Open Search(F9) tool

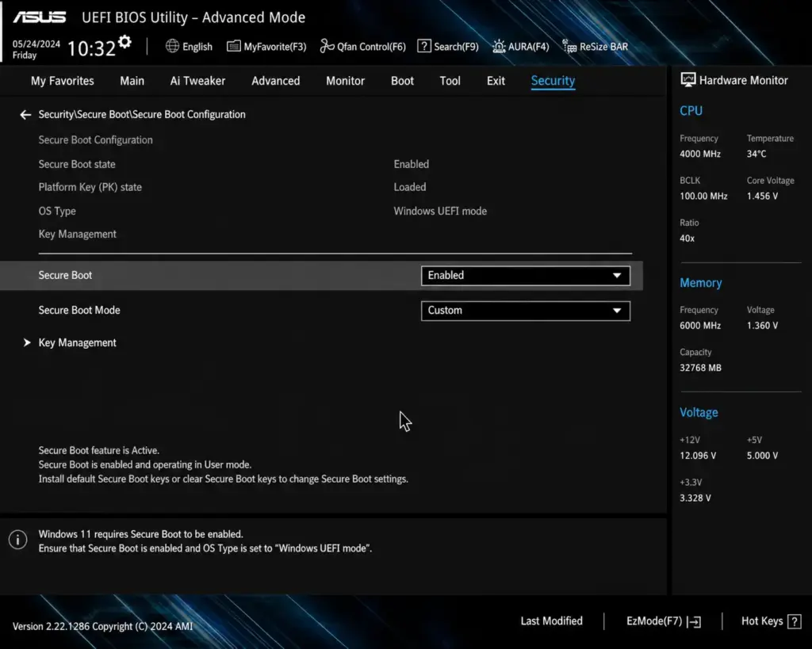(x=448, y=47)
